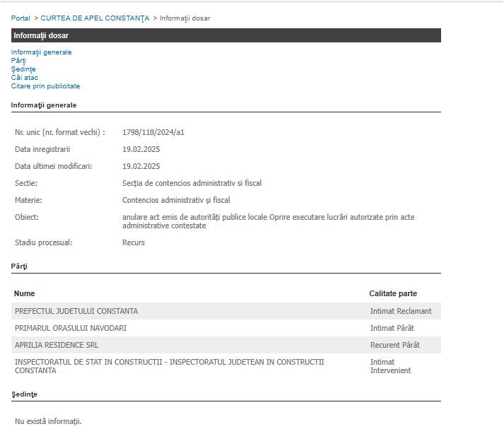Go to CURTEA DE APEL CONSTANȚA breadcrumb
The height and width of the screenshot is (446, 504).
(x=95, y=18)
